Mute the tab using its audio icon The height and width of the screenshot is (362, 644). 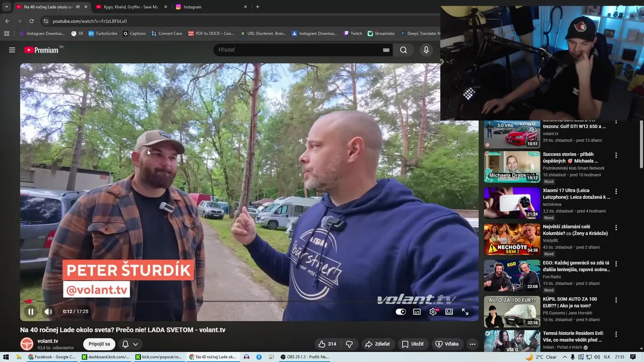(x=77, y=7)
